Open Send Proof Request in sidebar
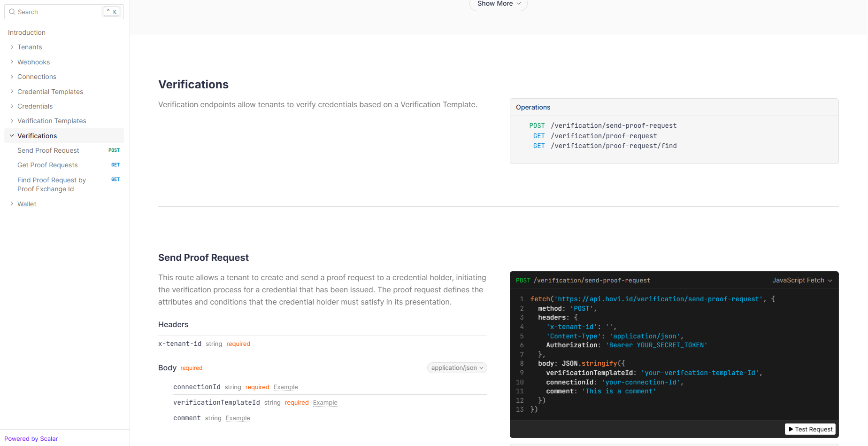868x446 pixels. 48,150
